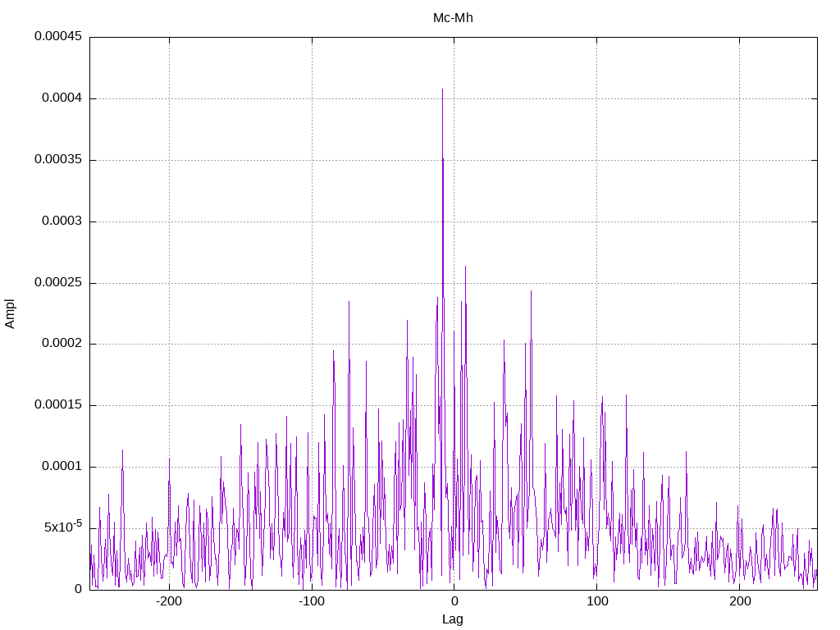Click the y-axis value 5x10^-5
The image size is (840, 630).
point(63,527)
